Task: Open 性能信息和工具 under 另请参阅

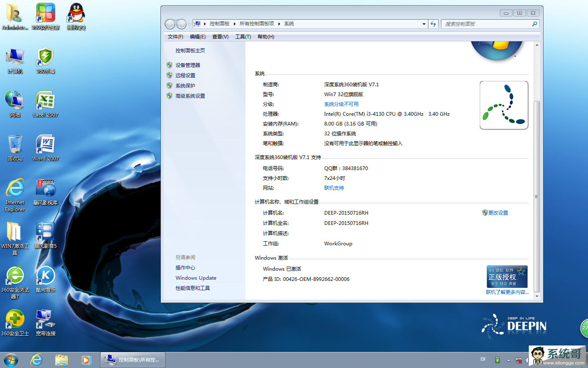Action: (x=193, y=288)
